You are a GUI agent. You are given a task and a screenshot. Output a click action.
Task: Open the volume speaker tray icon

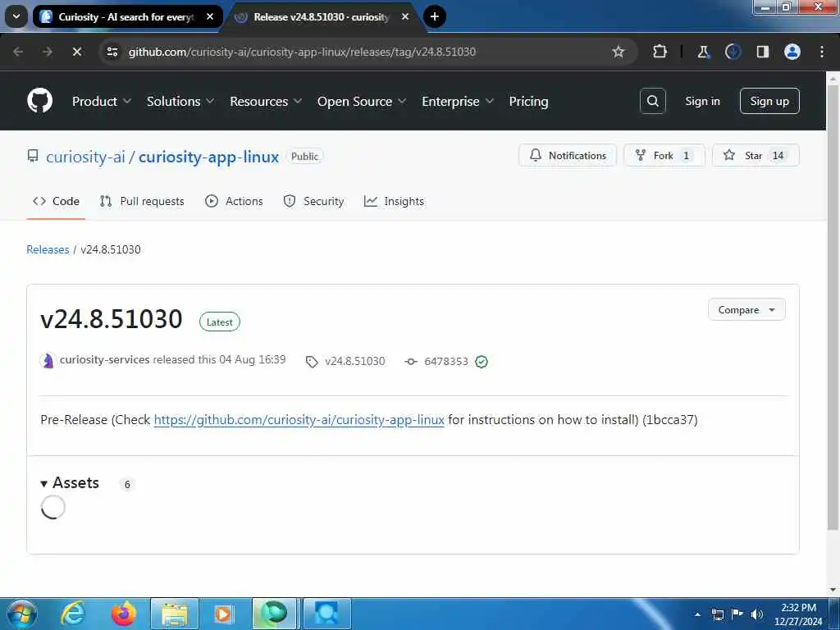coord(756,614)
